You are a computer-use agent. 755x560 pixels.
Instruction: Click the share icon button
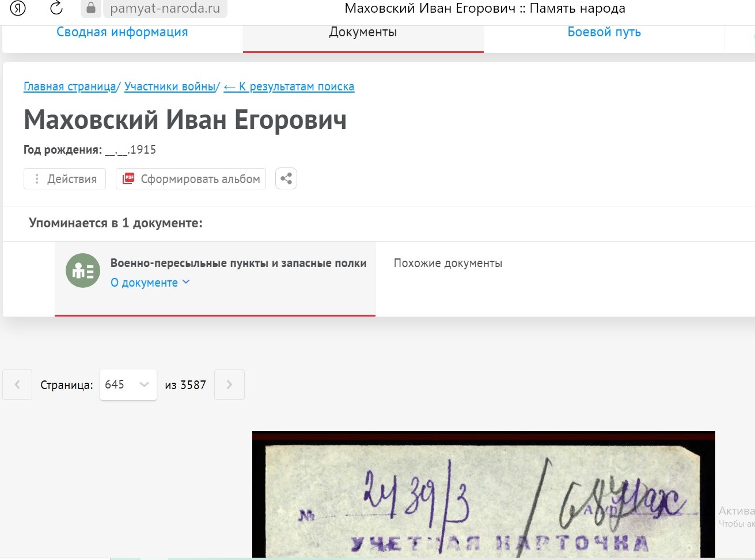[286, 178]
